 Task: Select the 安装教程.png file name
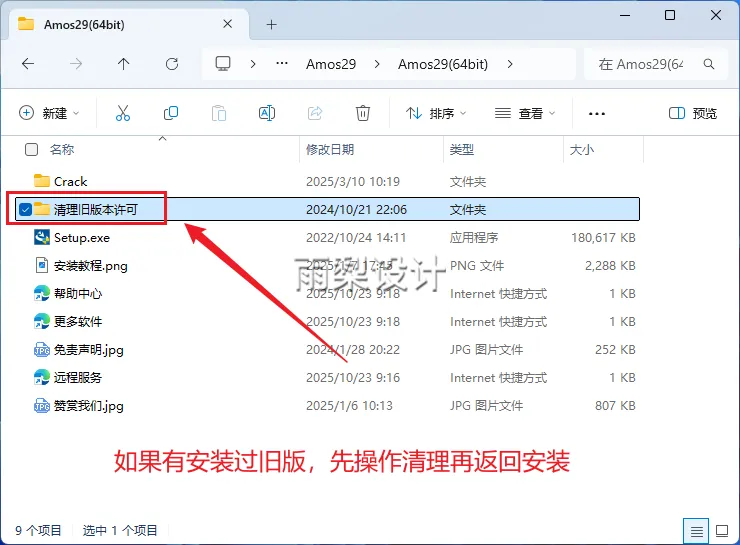pyautogui.click(x=91, y=266)
